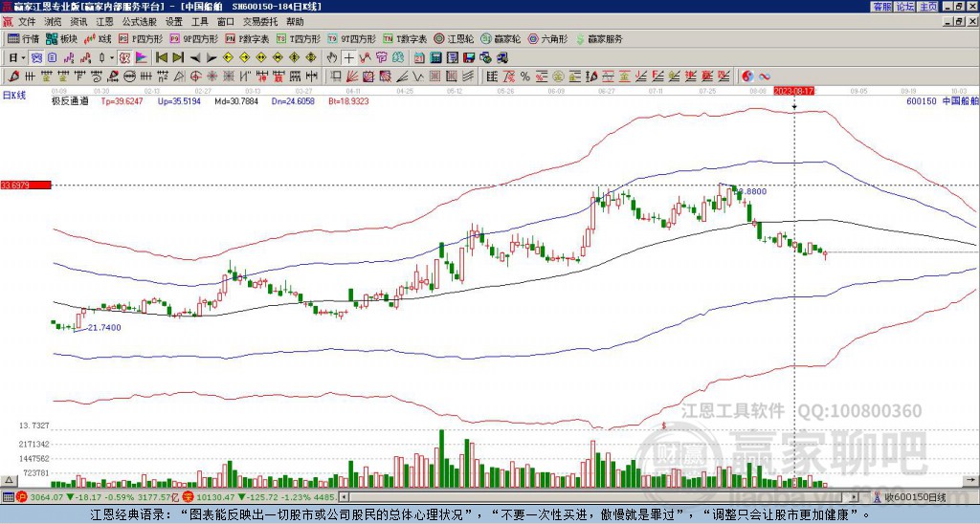Open the 9P四方形 tool
This screenshot has width=980, height=524.
(x=193, y=38)
